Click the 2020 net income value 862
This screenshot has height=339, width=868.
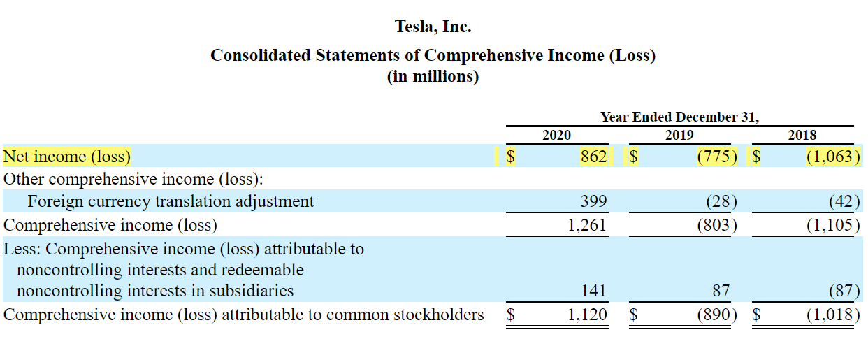point(593,156)
